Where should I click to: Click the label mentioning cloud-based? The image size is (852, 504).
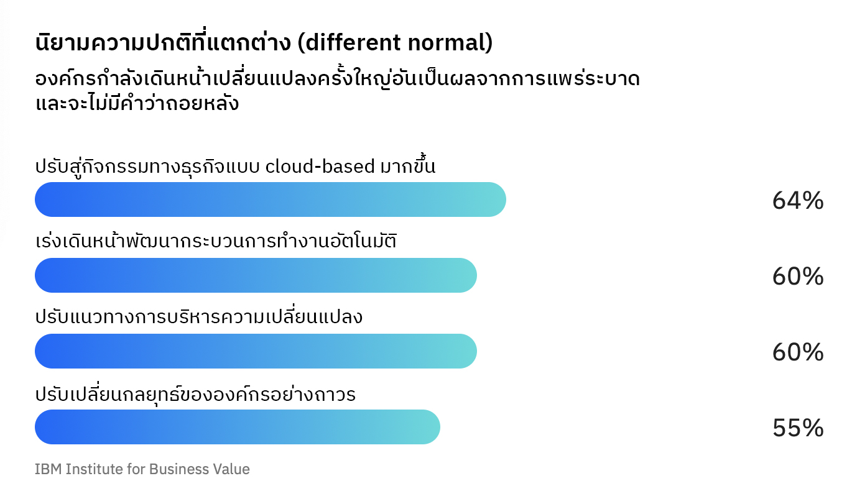pyautogui.click(x=236, y=167)
